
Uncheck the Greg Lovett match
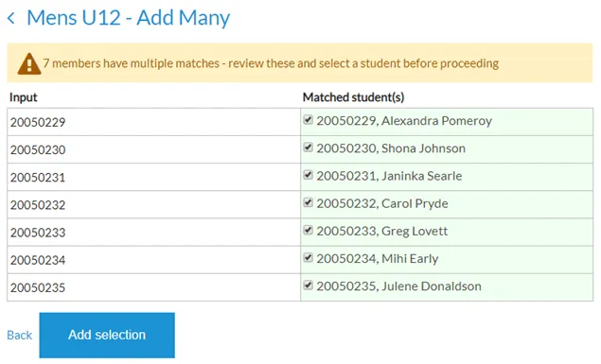point(309,230)
